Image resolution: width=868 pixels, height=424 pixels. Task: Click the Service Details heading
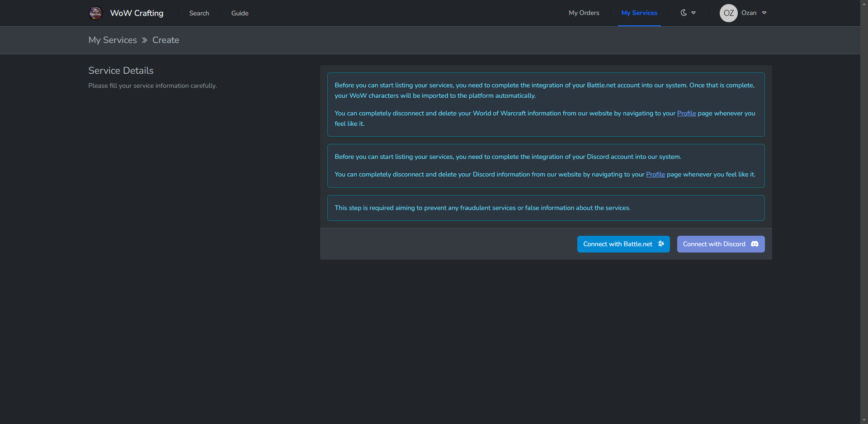121,71
